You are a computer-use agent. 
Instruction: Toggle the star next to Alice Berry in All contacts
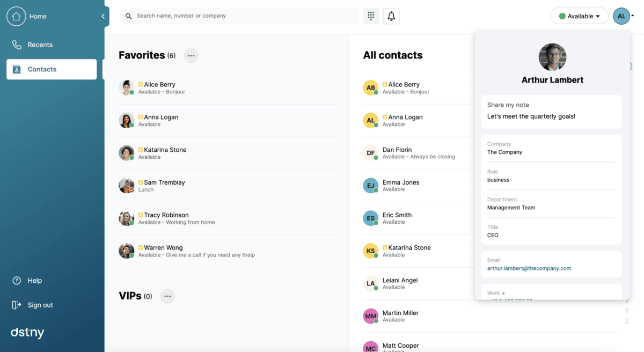(385, 85)
